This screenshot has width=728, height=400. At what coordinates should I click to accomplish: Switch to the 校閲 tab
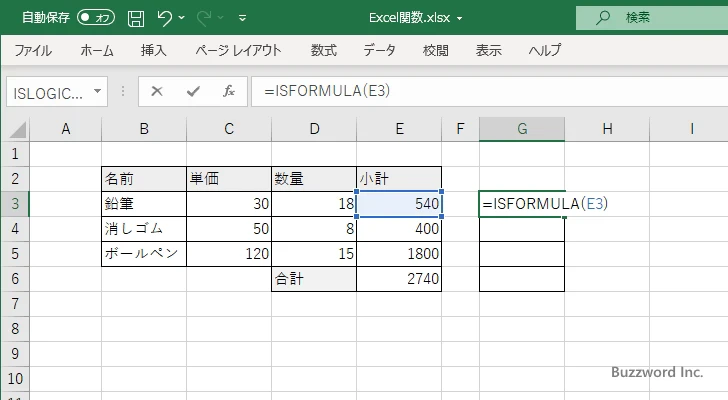pyautogui.click(x=436, y=50)
